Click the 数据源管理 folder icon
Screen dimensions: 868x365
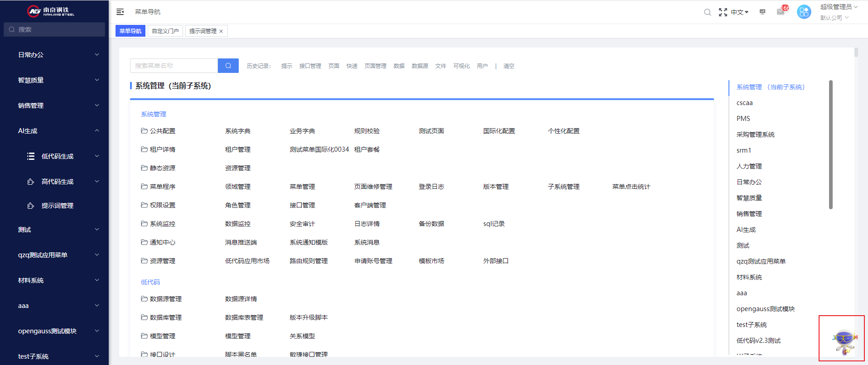pos(144,299)
